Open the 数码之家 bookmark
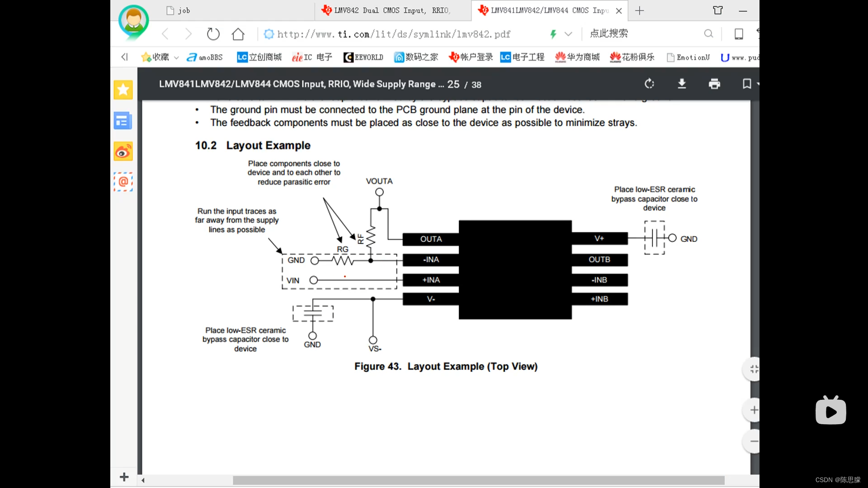868x488 pixels. point(416,57)
